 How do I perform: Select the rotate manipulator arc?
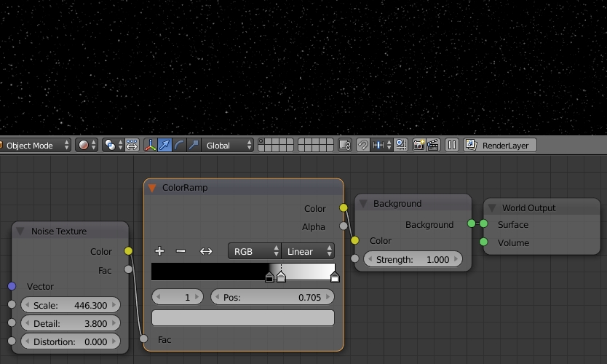pyautogui.click(x=179, y=145)
